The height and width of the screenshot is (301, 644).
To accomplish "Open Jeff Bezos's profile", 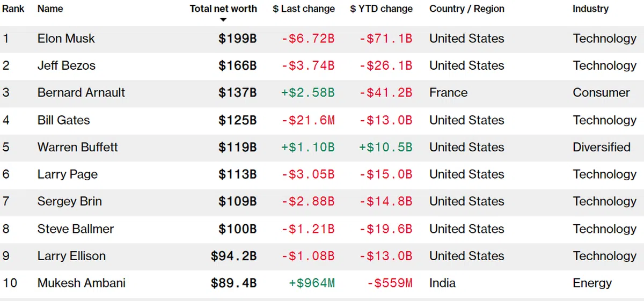I will coord(67,65).
